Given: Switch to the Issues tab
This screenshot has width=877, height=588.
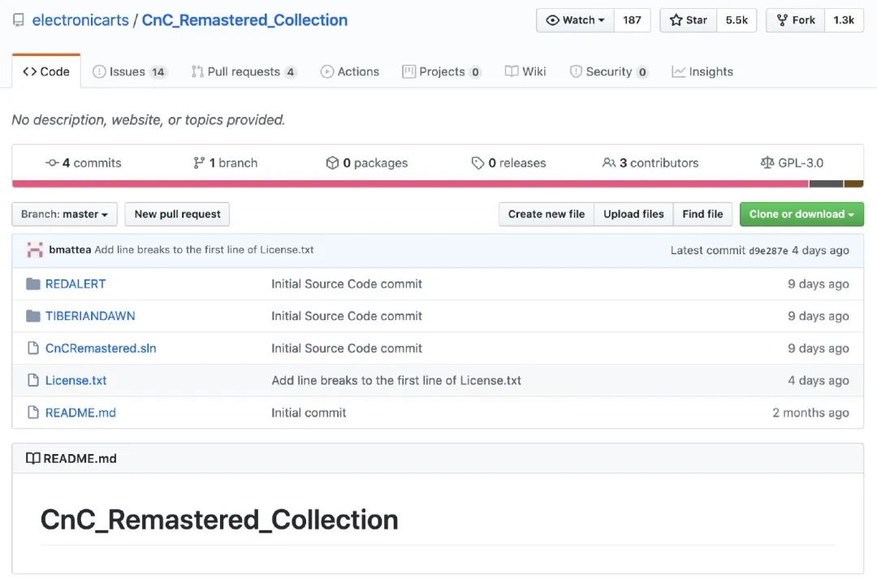Looking at the screenshot, I should (129, 71).
